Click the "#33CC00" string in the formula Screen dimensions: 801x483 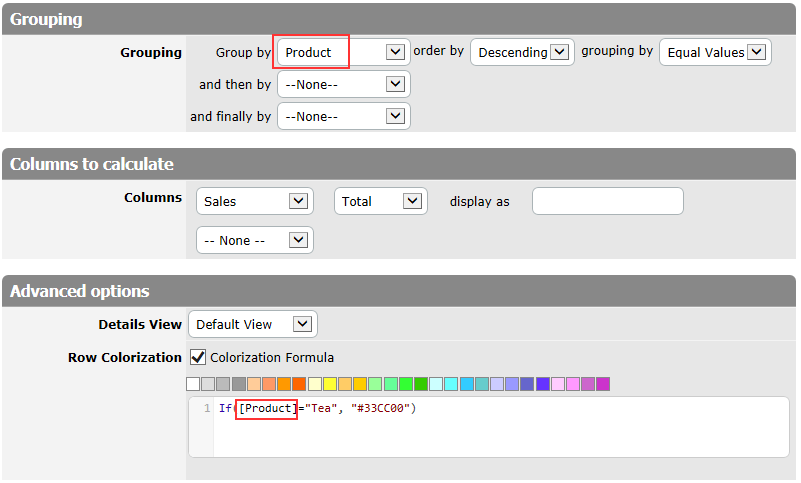point(381,408)
